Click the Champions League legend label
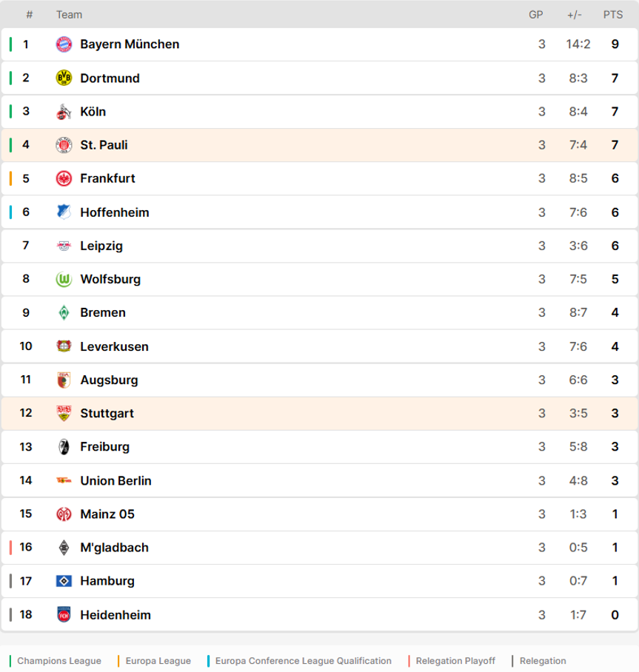639x672 pixels. pos(59,661)
